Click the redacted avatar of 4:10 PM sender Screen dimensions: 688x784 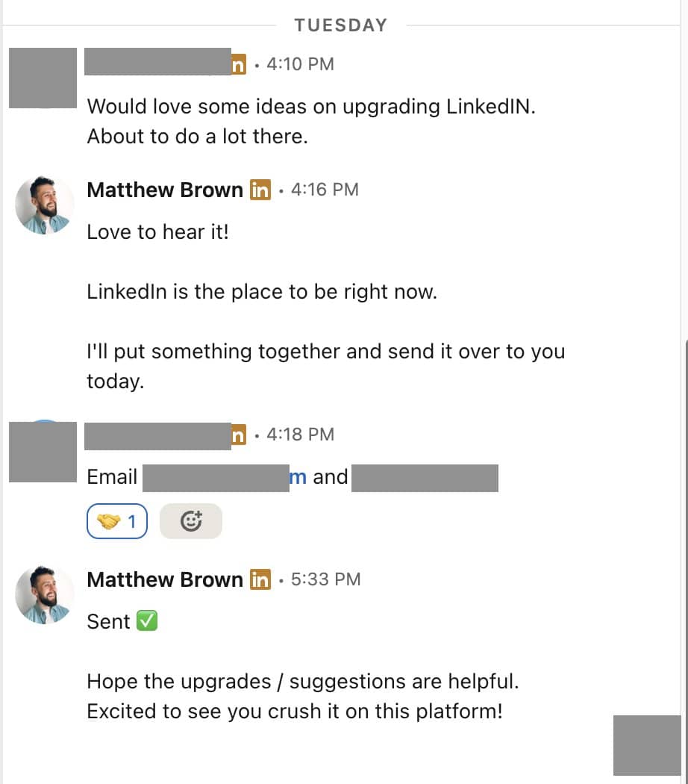click(43, 78)
